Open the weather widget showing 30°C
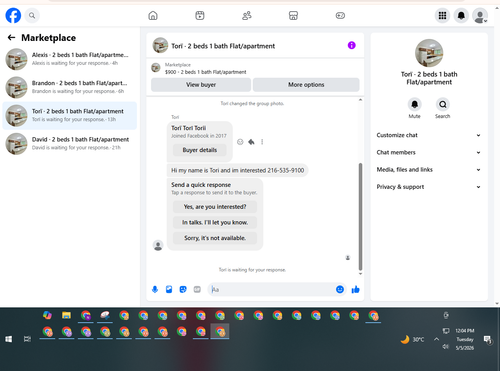The height and width of the screenshot is (371, 500). tap(412, 339)
